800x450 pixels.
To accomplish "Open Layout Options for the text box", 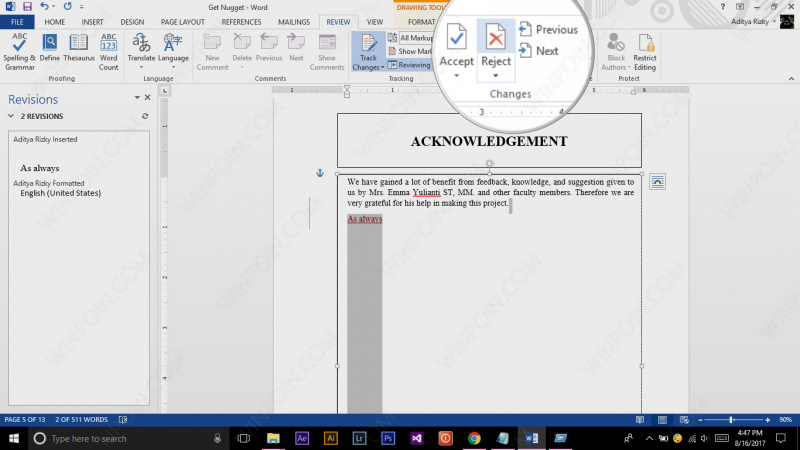I will click(x=657, y=182).
